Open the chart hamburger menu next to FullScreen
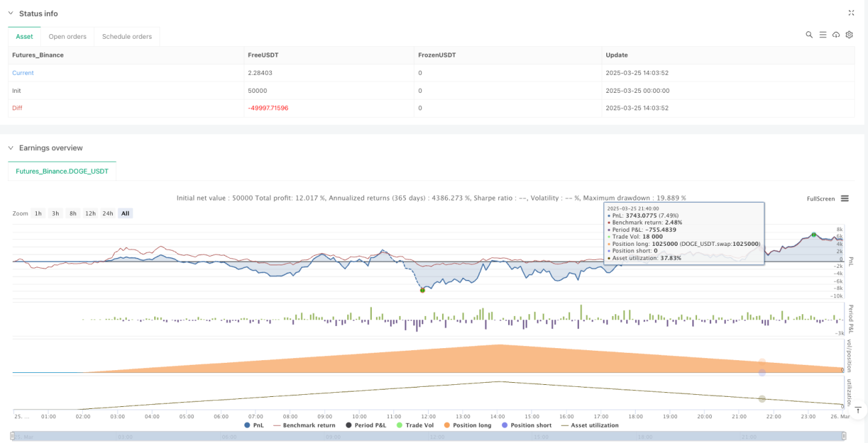This screenshot has width=868, height=443. pyautogui.click(x=845, y=198)
